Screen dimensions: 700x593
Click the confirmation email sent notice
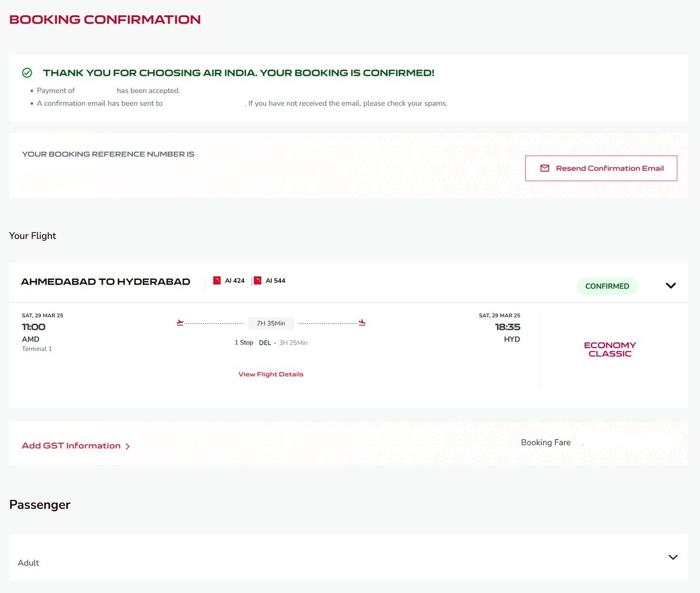(x=242, y=103)
